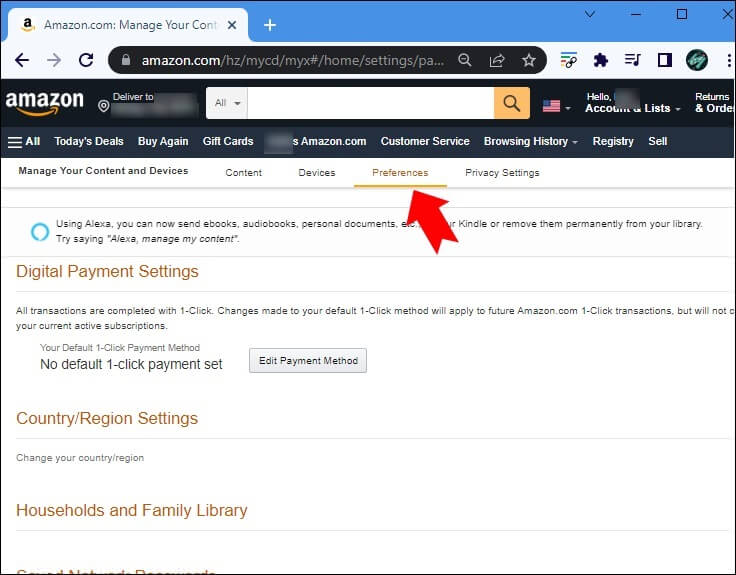Open a new browser tab
Screen dimensions: 736x575
(270, 25)
